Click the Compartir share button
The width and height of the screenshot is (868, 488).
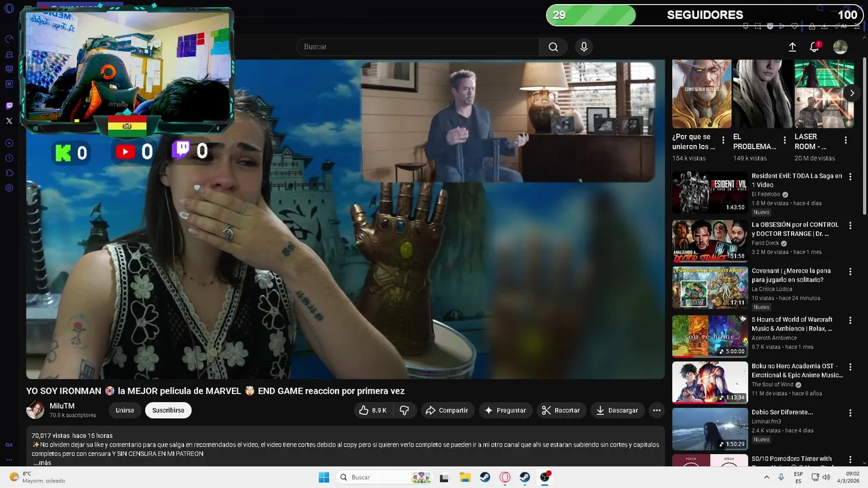pos(447,410)
